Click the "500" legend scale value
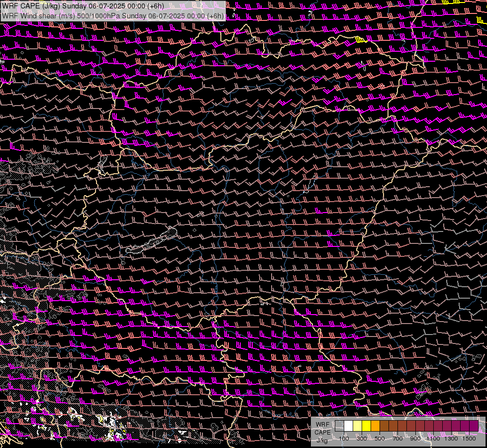 pyautogui.click(x=380, y=439)
